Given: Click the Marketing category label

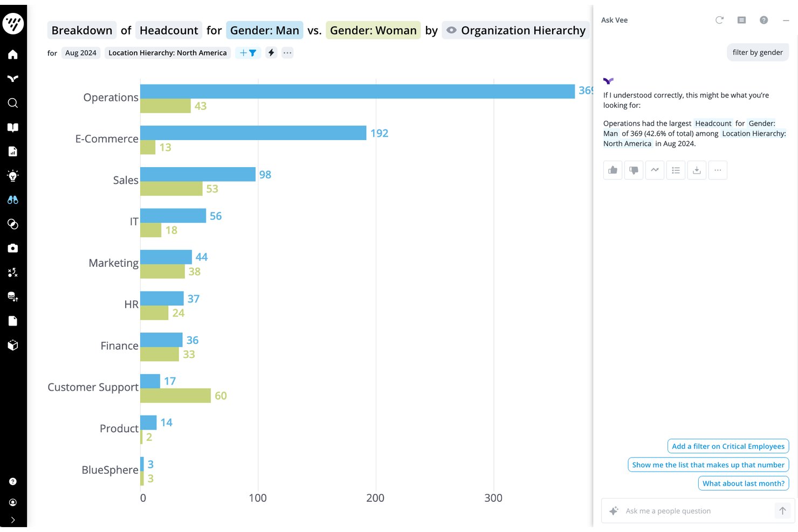Looking at the screenshot, I should pos(114,263).
